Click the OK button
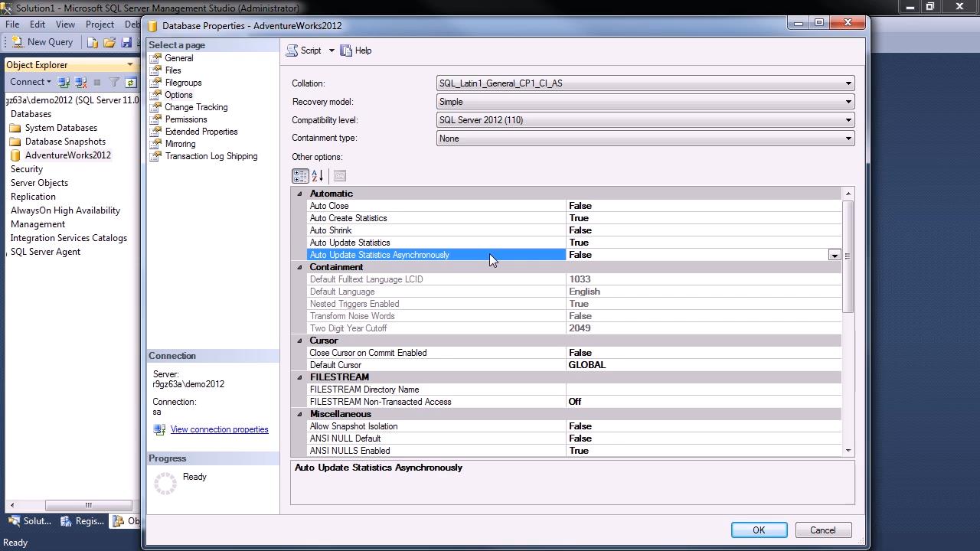Screen dimensions: 980x551 pyautogui.click(x=759, y=530)
